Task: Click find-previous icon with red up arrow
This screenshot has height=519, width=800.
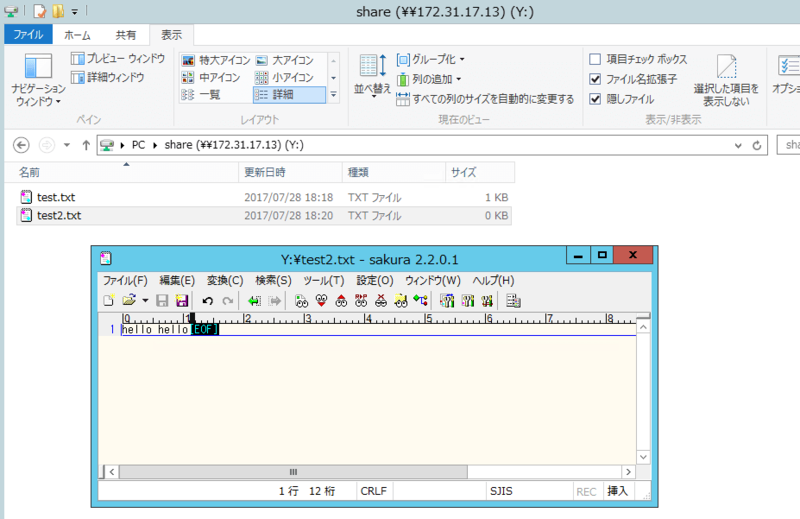Action: (341, 301)
